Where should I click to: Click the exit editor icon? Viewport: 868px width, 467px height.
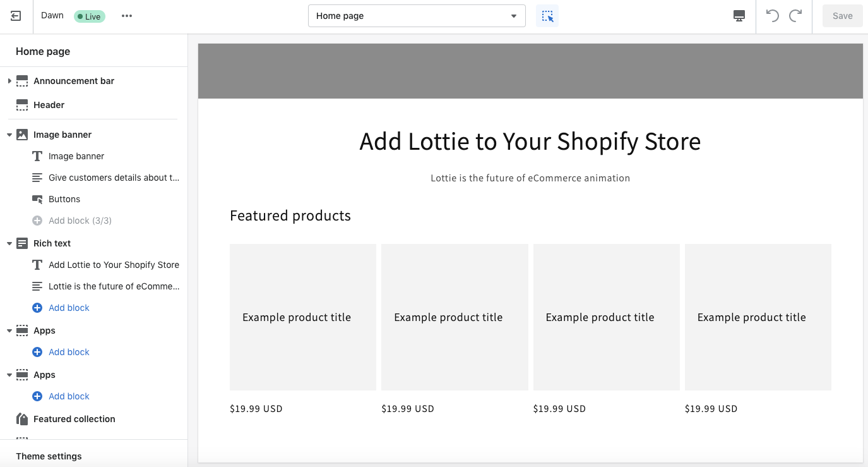(x=16, y=16)
